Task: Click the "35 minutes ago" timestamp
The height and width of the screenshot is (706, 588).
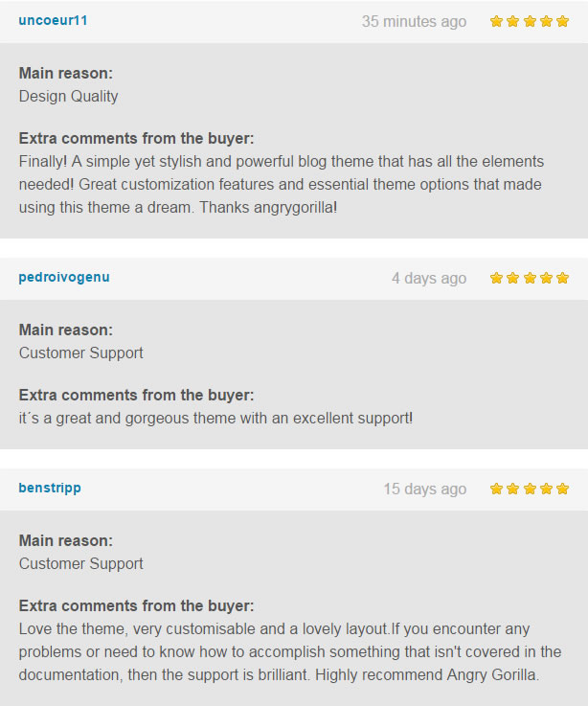Action: (414, 21)
